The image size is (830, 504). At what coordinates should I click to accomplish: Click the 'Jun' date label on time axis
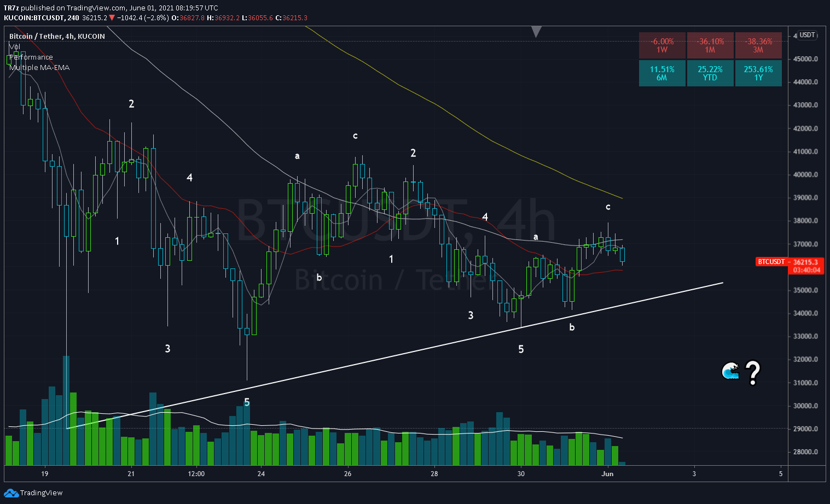[607, 474]
